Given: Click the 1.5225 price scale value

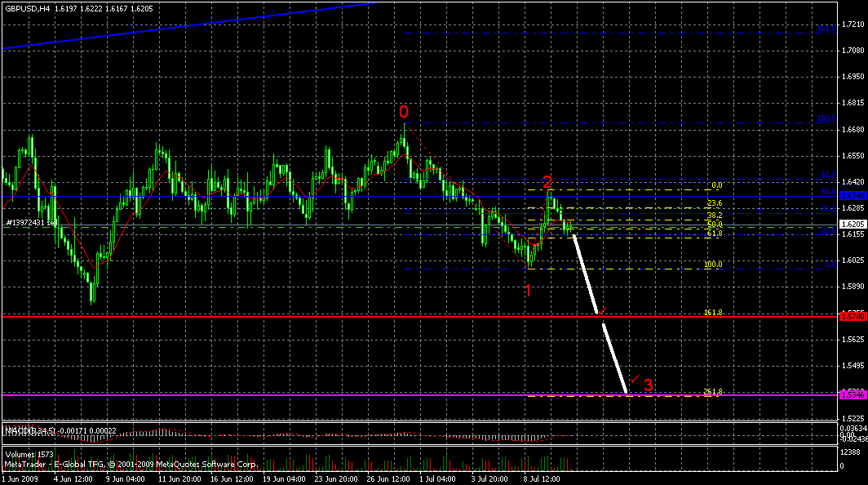Looking at the screenshot, I should pos(853,418).
